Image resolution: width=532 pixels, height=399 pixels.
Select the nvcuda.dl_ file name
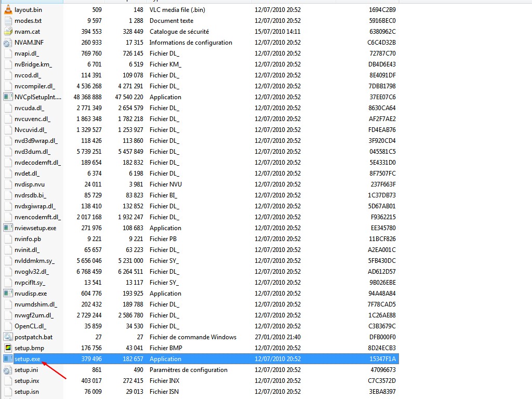pos(29,108)
